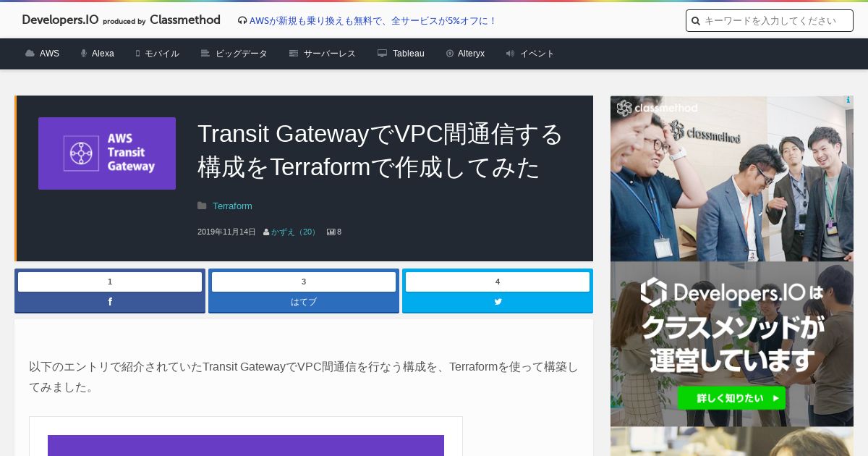868x456 pixels.
Task: Open the モバイル menu item
Action: point(162,54)
